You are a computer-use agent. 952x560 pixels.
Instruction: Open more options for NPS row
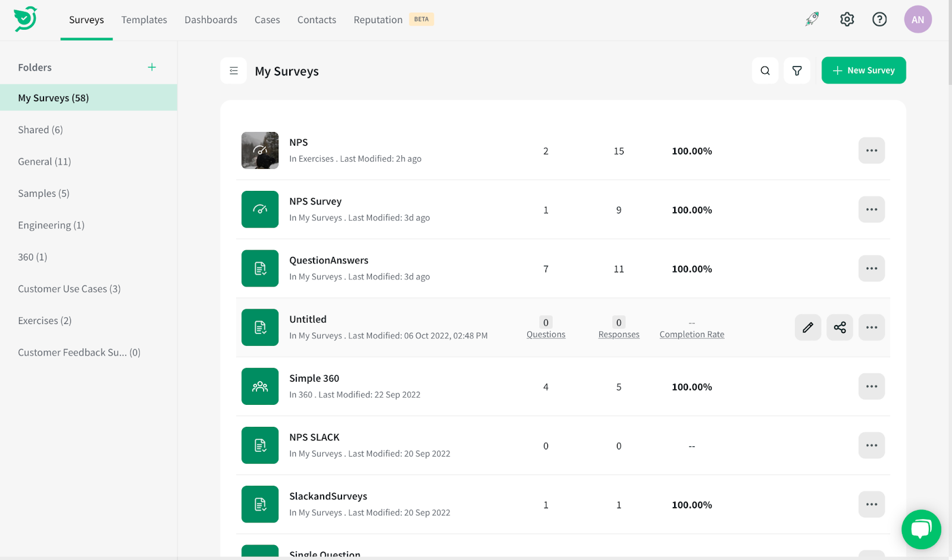(x=872, y=150)
